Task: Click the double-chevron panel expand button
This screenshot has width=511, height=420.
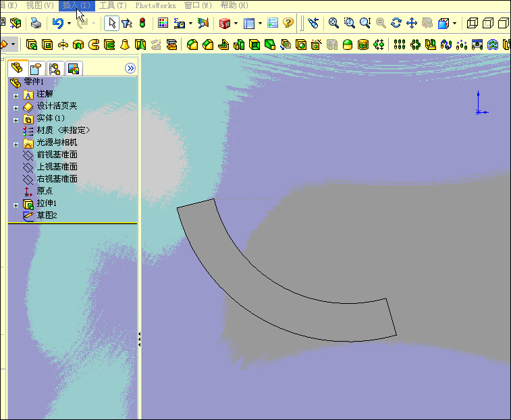Action: click(x=130, y=68)
